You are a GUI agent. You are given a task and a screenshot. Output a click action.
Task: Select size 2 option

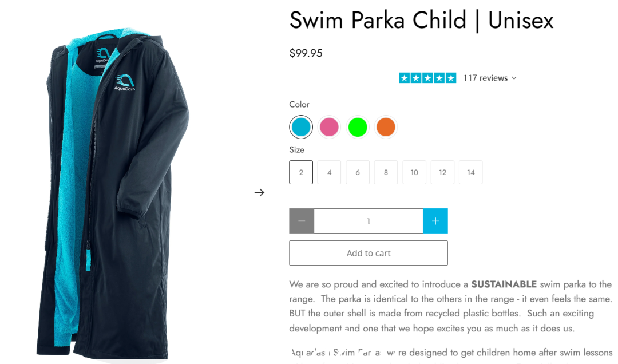[301, 172]
